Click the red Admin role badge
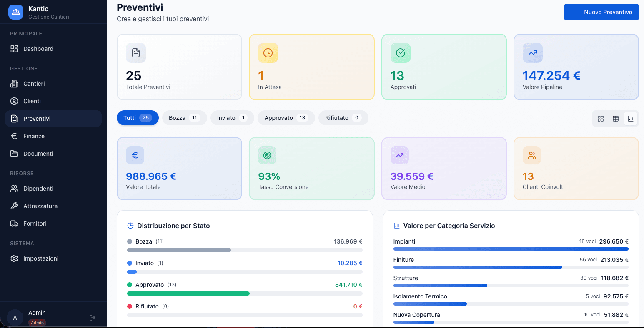The width and height of the screenshot is (644, 328). pos(37,323)
